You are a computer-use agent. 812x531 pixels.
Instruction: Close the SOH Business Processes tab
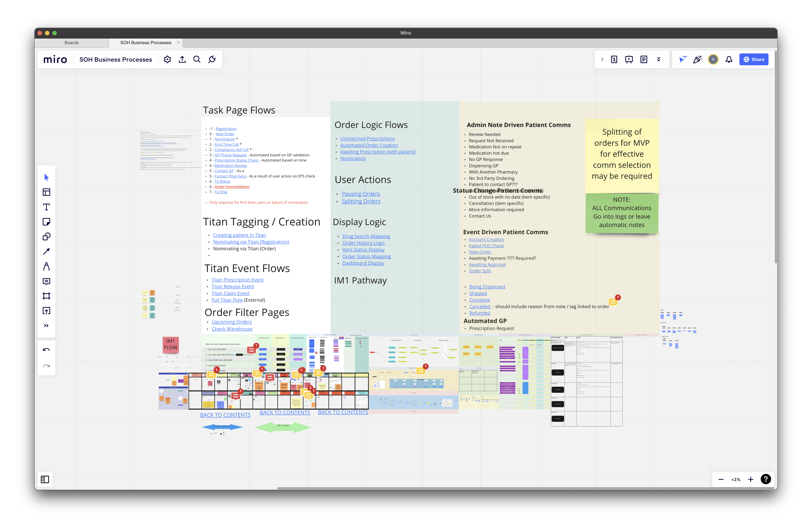tap(178, 43)
